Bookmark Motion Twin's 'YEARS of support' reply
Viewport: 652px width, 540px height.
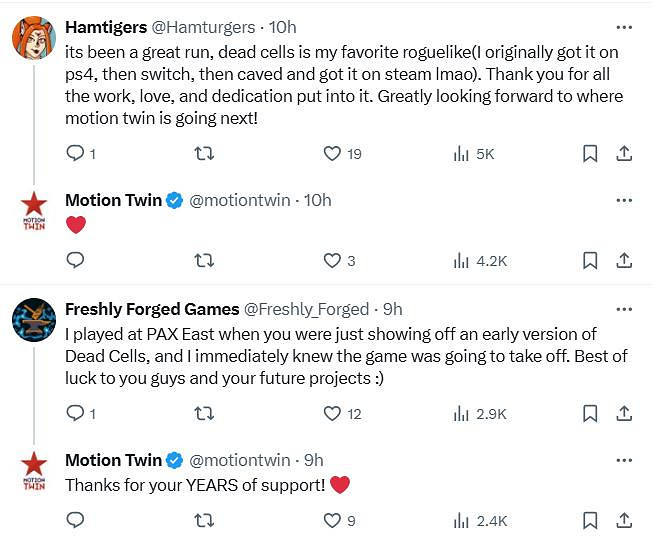click(x=590, y=520)
